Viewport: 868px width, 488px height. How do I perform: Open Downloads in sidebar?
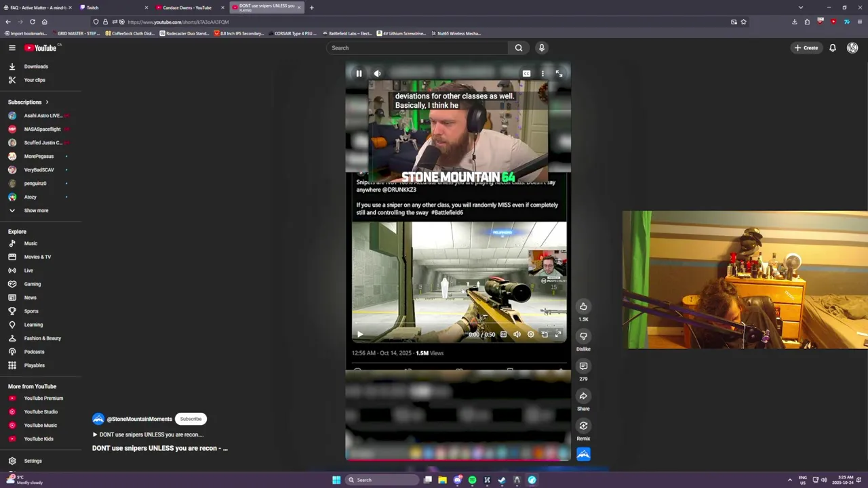click(x=36, y=66)
